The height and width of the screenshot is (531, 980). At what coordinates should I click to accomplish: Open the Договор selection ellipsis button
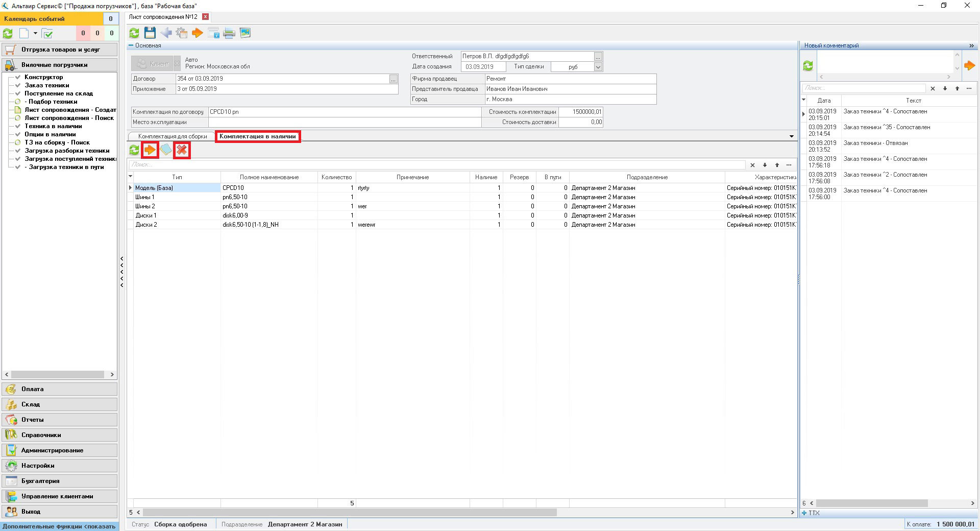point(393,79)
